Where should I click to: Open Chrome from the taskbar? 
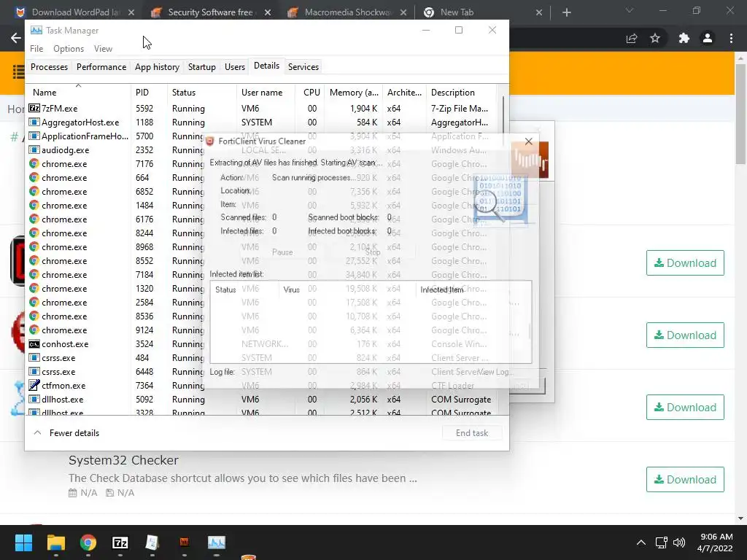pos(88,542)
